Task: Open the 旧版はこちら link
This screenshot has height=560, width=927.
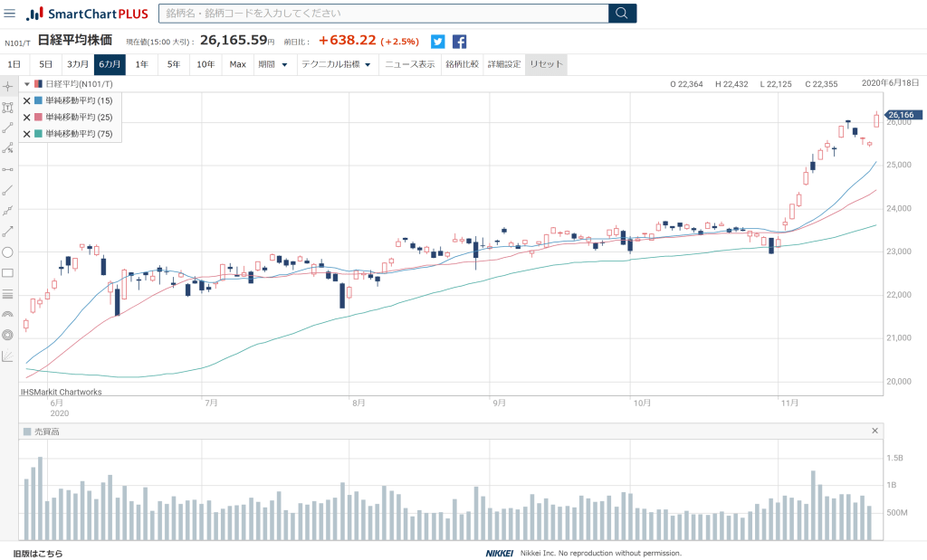Action: pos(38,553)
